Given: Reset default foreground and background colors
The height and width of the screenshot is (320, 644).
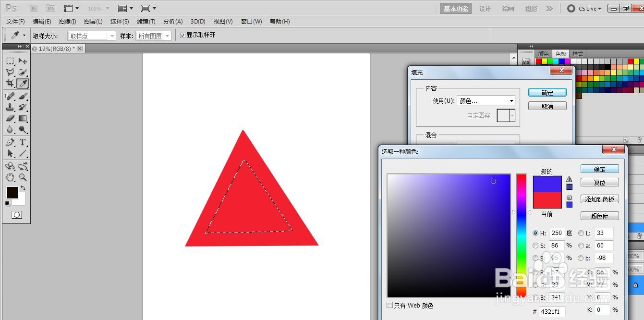Looking at the screenshot, I should coord(8,204).
